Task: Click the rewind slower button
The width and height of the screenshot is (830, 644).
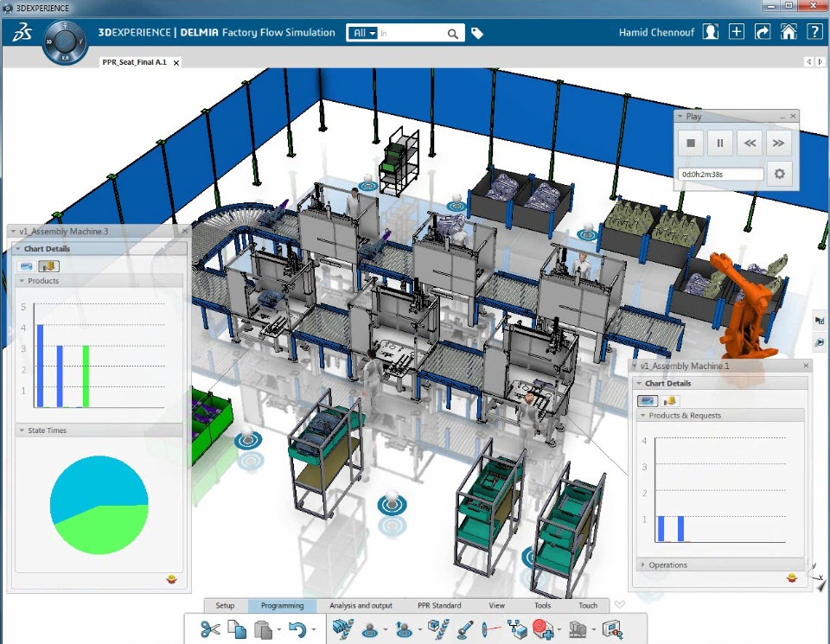Action: point(750,143)
